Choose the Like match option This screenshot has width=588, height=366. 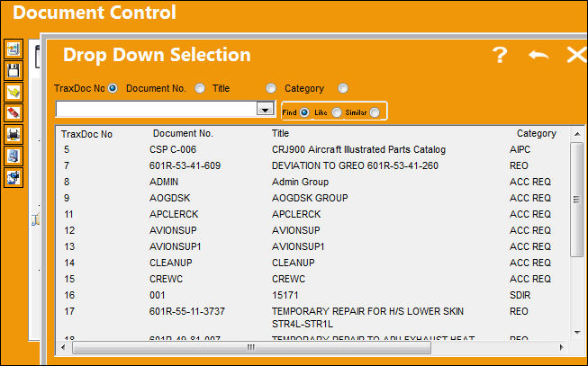[337, 112]
